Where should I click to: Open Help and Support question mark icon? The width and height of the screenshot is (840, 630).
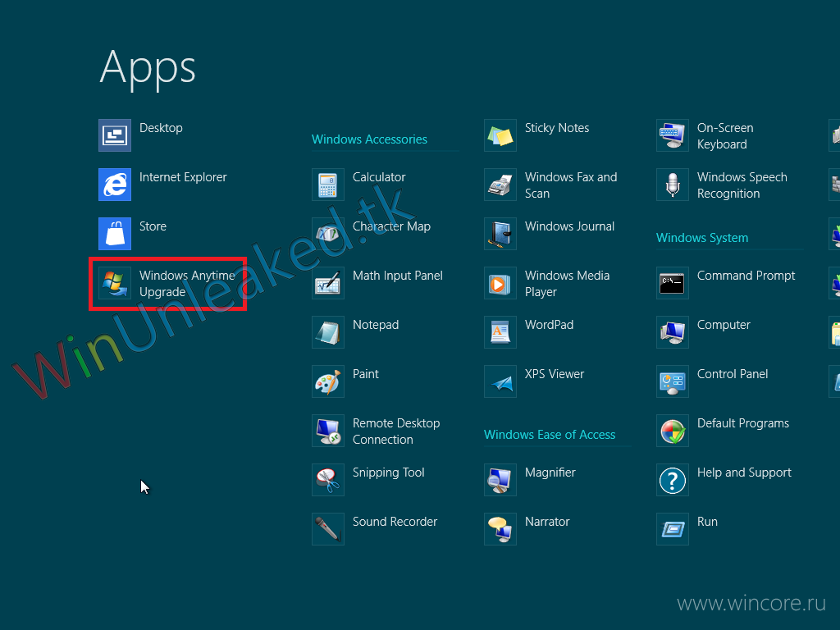[x=673, y=480]
